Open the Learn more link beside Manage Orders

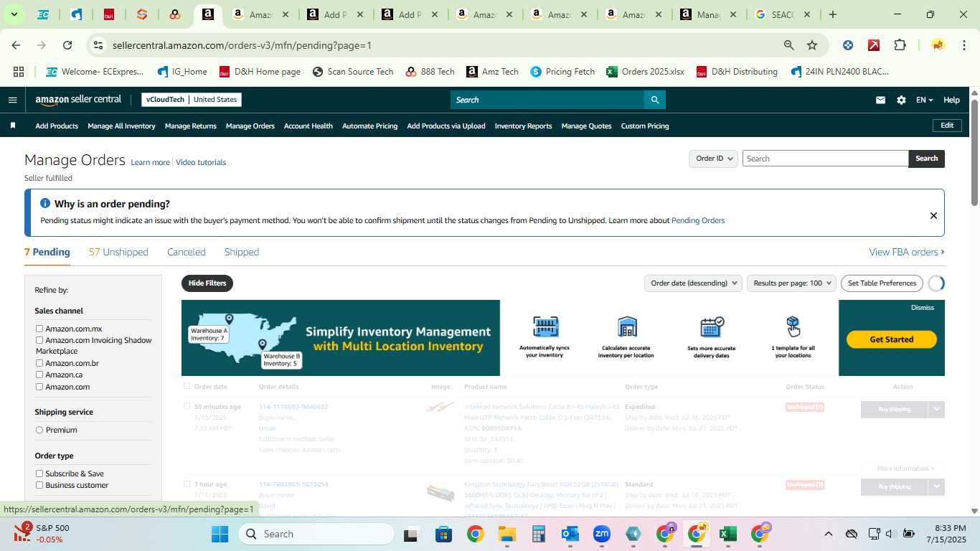coord(150,162)
